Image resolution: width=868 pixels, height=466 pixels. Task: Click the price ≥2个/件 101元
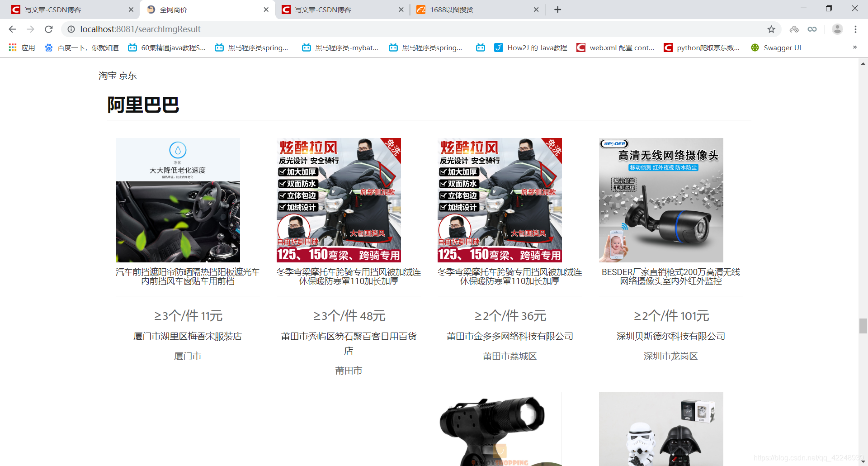pyautogui.click(x=671, y=316)
